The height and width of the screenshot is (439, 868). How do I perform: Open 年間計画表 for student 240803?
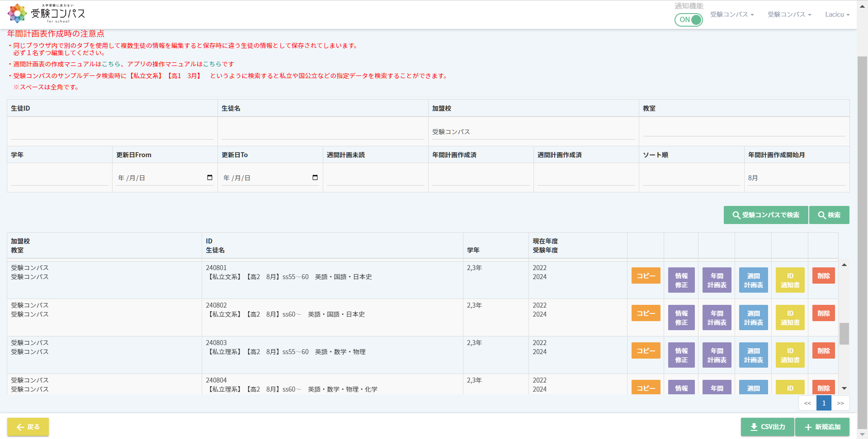point(717,355)
